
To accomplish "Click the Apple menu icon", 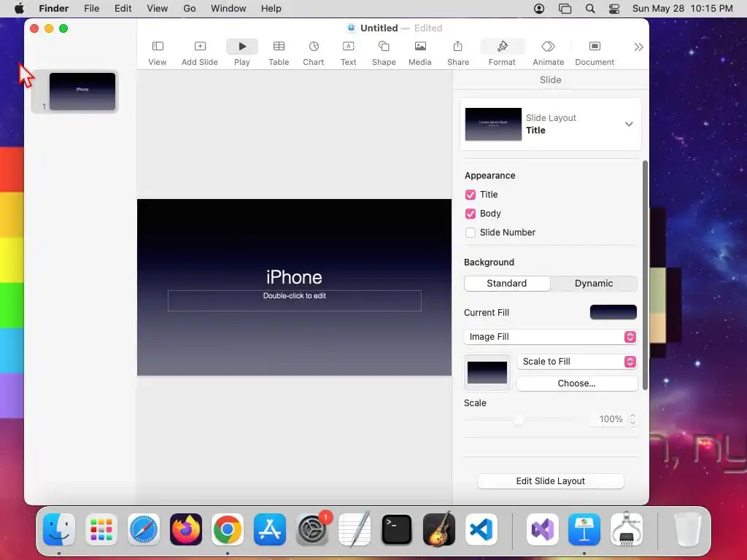I will (x=19, y=9).
